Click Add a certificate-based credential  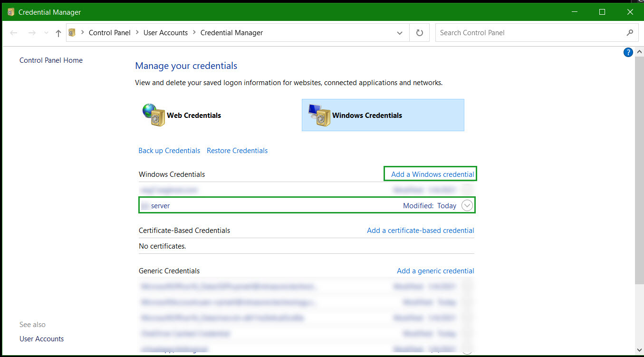(x=420, y=230)
